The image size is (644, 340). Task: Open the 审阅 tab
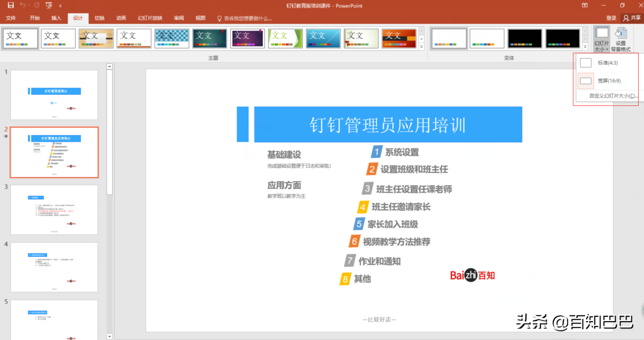click(x=179, y=18)
